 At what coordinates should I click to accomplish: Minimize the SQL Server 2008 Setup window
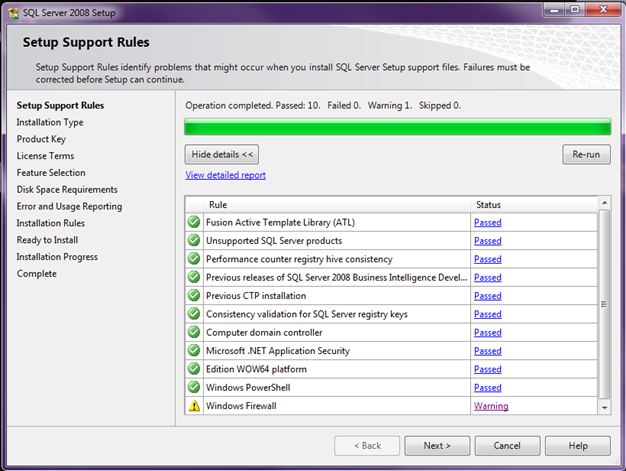[555, 10]
